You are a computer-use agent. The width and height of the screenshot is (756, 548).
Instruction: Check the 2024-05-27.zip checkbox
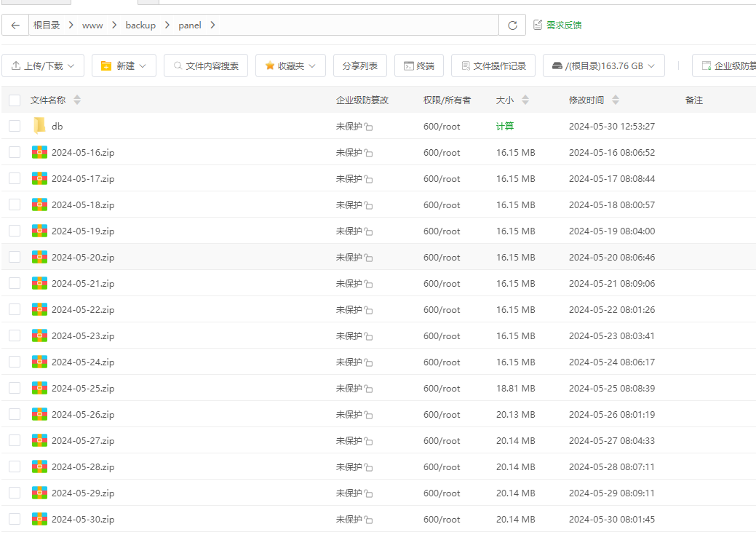pos(15,440)
